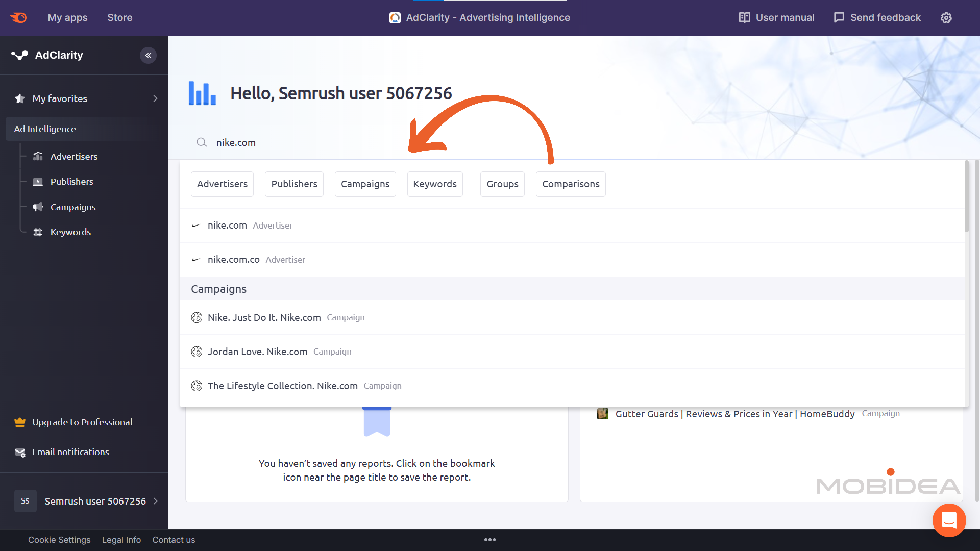
Task: Select the Campaigns megaphone icon
Action: (38, 207)
